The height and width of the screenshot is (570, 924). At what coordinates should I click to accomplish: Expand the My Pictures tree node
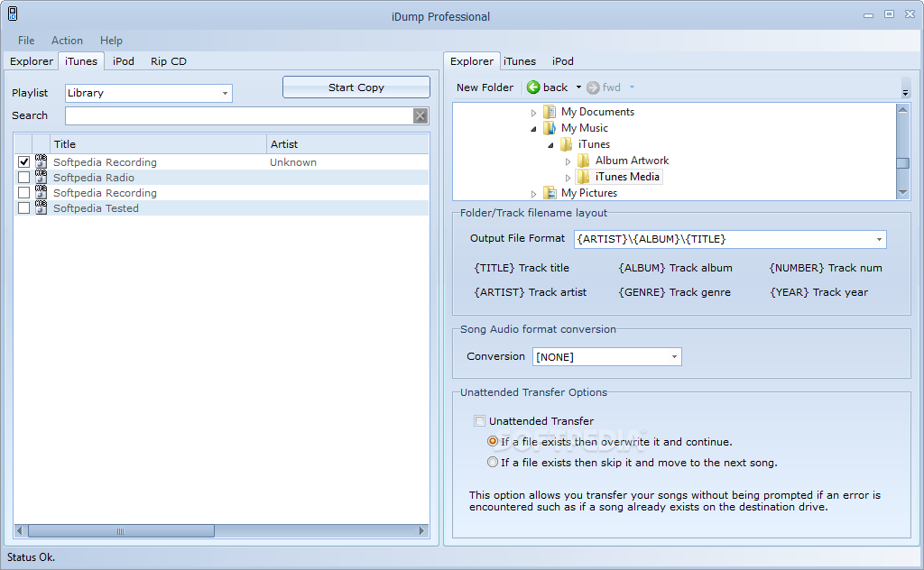(533, 194)
